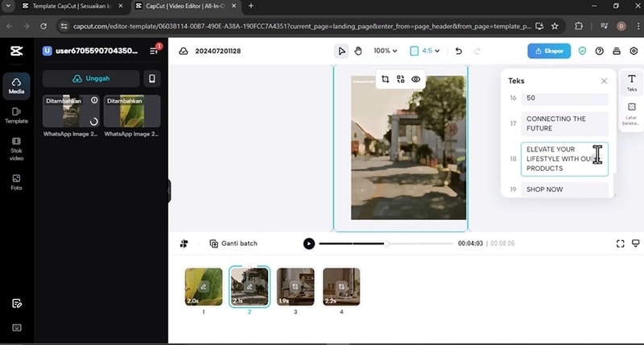Open the settings hexagon icon
This screenshot has height=345, width=644.
coord(634,51)
